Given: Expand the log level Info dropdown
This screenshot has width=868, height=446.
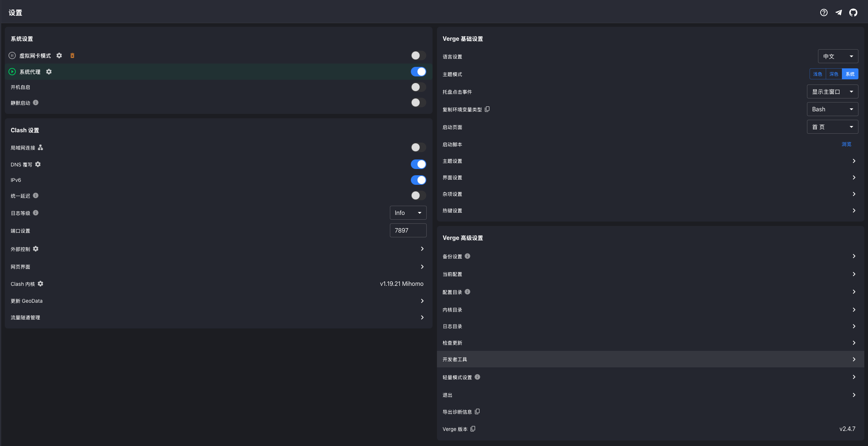Looking at the screenshot, I should point(408,213).
